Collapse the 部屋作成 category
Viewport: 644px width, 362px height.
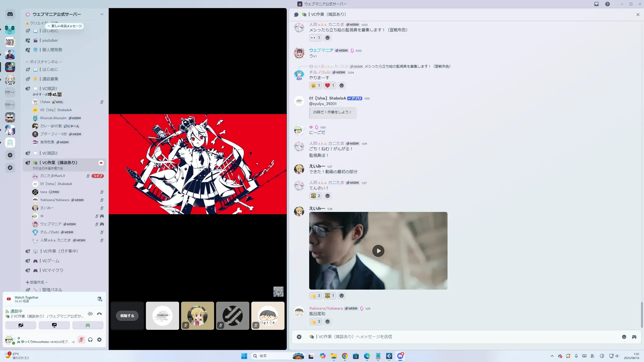[x=37, y=282]
